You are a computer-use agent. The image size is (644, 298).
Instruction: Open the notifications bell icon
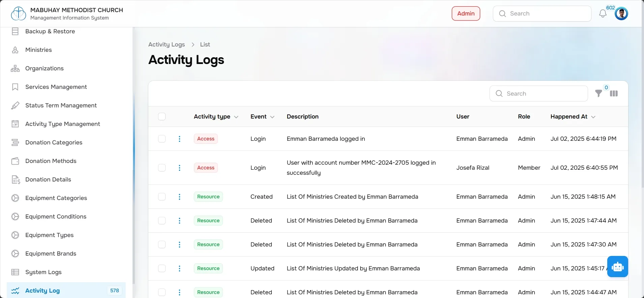click(x=603, y=13)
